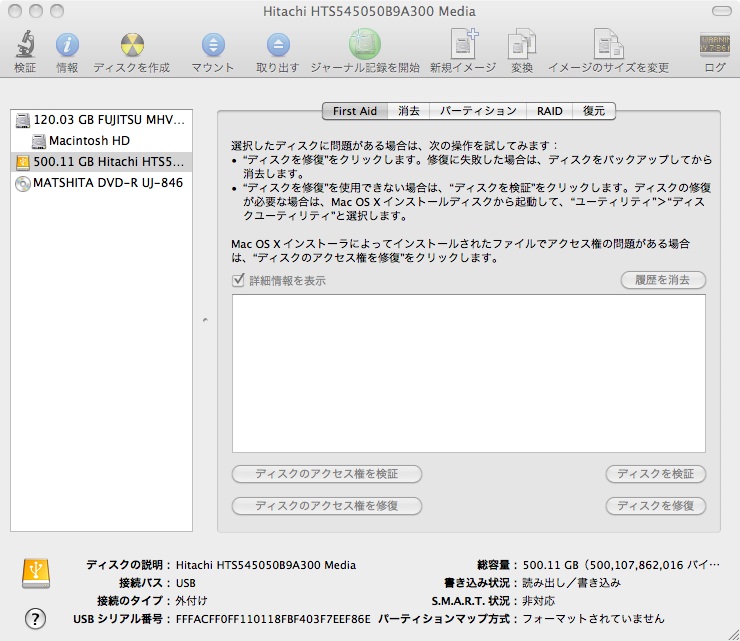Click inside the empty log output area

(x=469, y=373)
